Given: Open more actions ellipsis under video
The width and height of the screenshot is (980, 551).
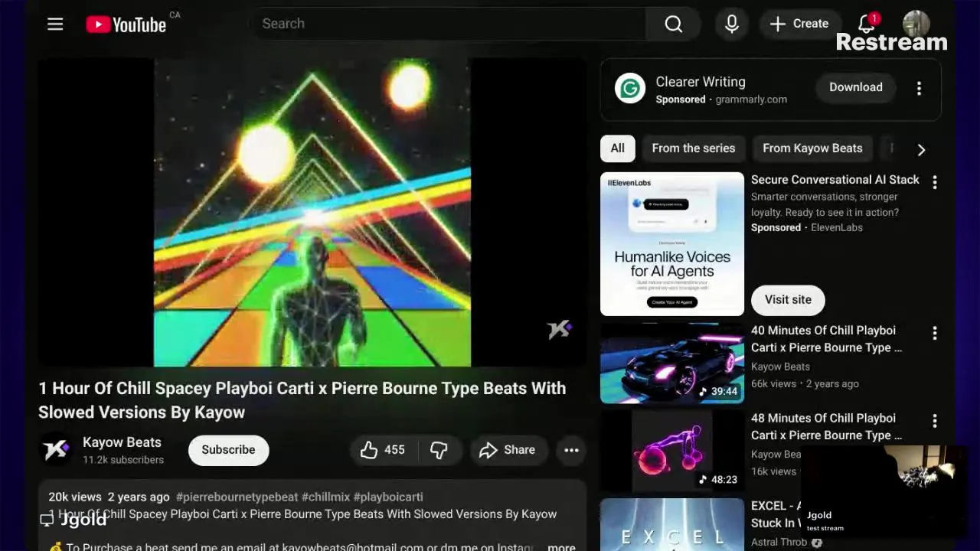Looking at the screenshot, I should tap(571, 450).
